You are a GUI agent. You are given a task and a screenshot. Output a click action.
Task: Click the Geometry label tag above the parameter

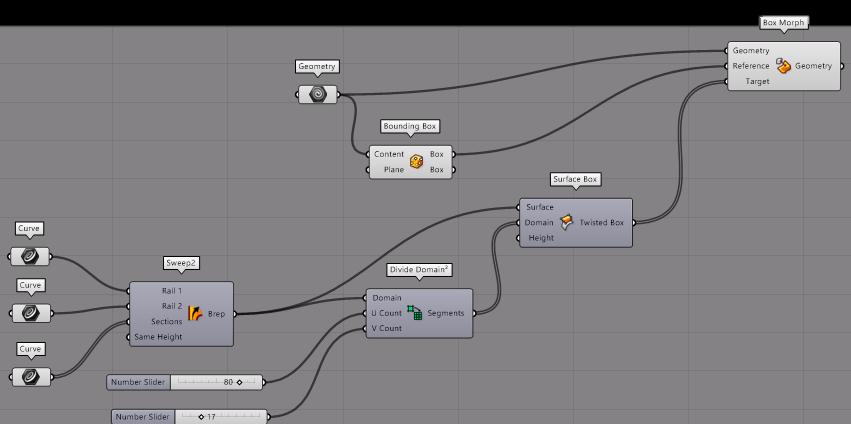(x=317, y=67)
